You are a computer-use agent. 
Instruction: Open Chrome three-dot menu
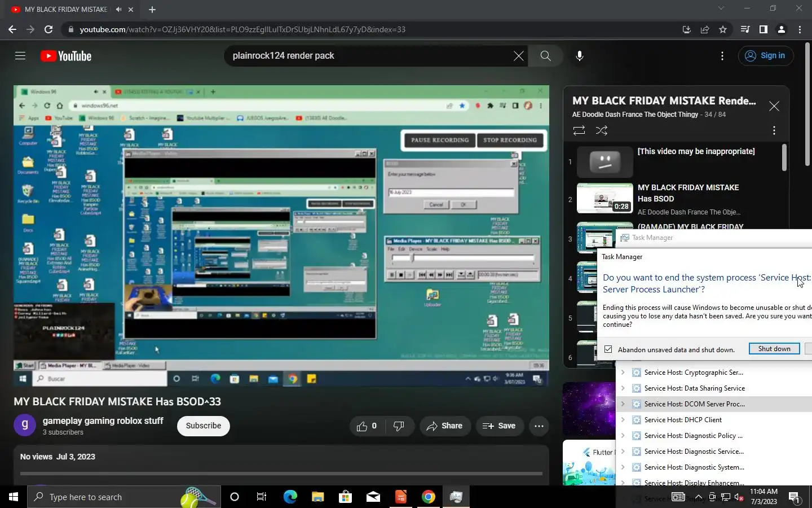(800, 29)
